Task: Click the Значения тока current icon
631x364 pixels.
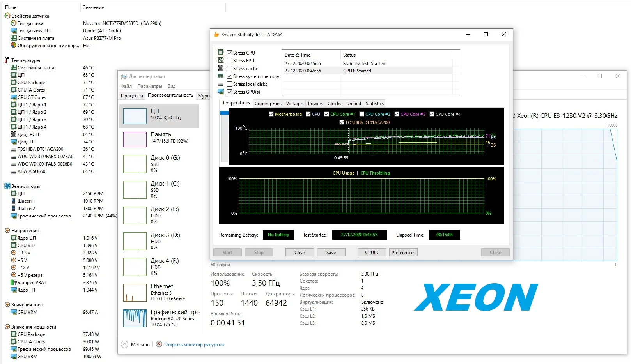Action: (7, 305)
